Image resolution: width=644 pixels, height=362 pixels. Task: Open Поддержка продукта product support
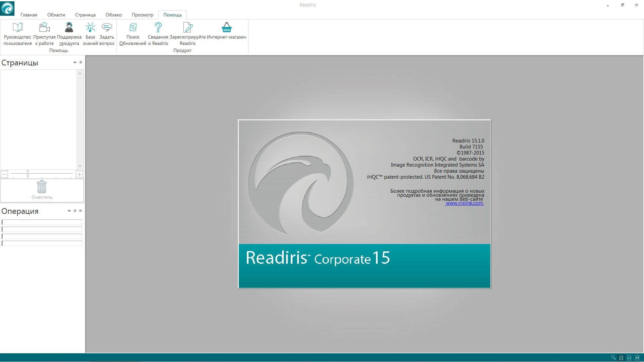(x=69, y=34)
